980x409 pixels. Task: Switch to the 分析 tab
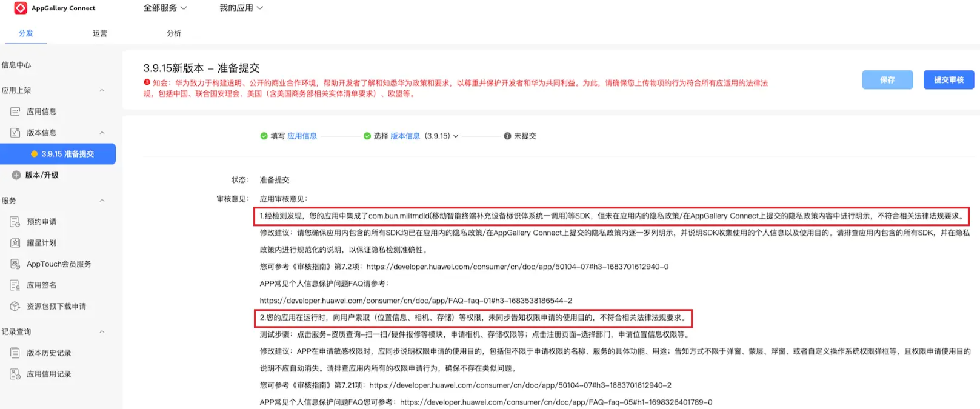point(174,33)
